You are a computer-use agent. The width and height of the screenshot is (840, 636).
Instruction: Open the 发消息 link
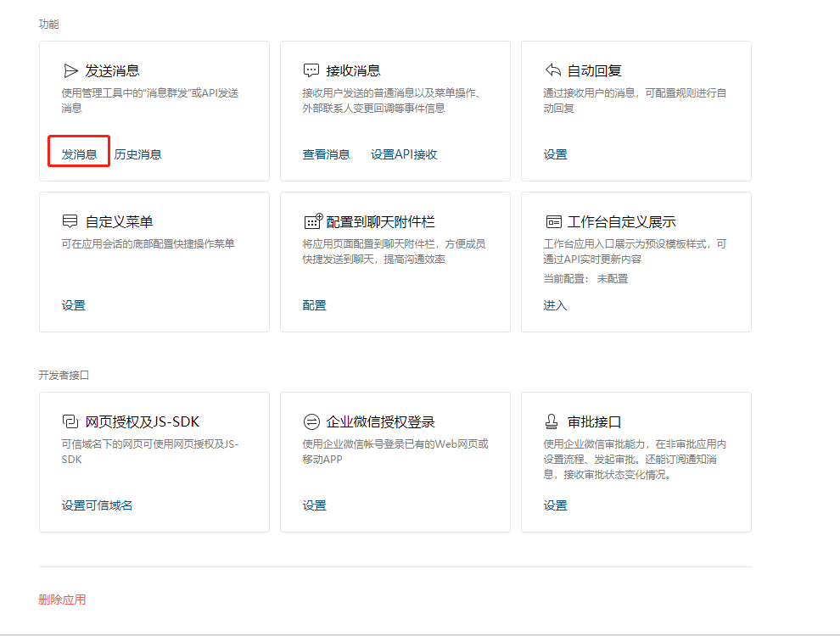(79, 154)
